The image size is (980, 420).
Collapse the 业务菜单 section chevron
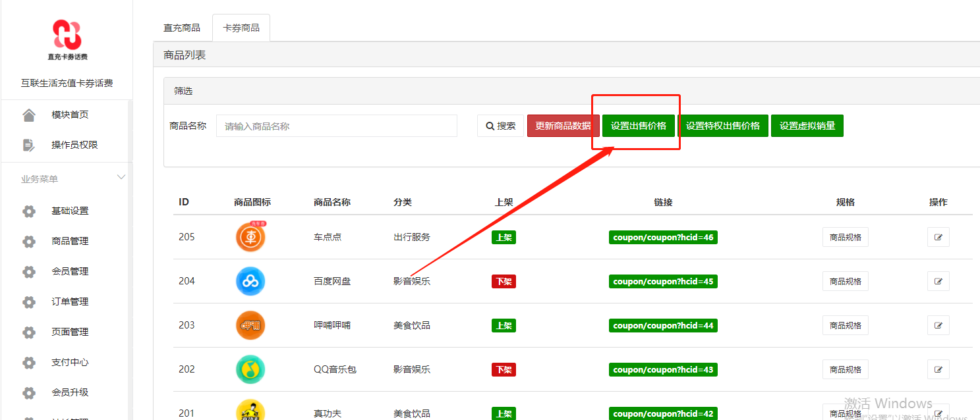coord(121,178)
